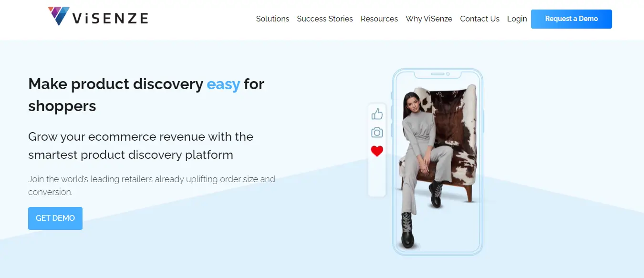Expand the Why ViSenze menu
This screenshot has height=278, width=644.
429,19
